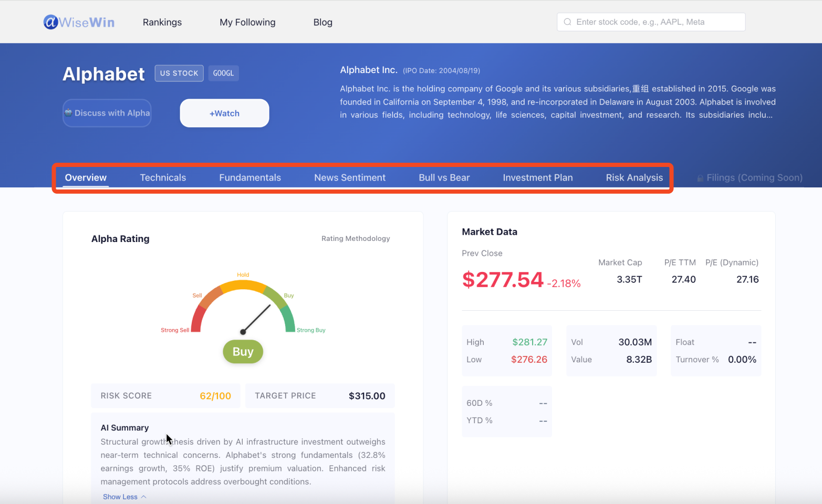Open the Blog section

(322, 22)
